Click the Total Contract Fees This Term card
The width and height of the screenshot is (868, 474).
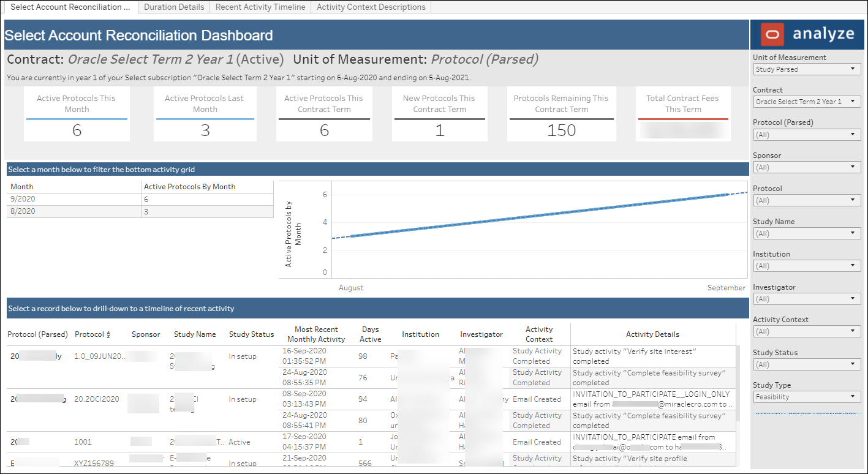point(683,114)
